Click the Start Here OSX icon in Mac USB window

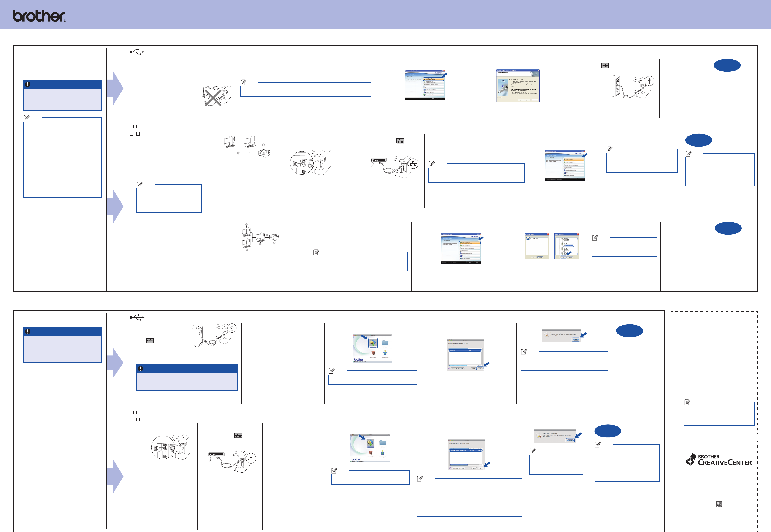click(373, 343)
